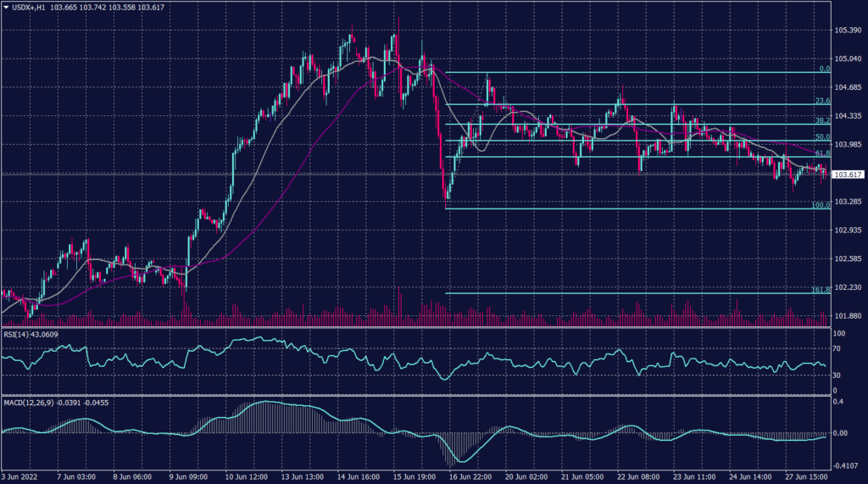Image resolution: width=868 pixels, height=484 pixels.
Task: Select the Fibonacci 0.0 level line label
Action: click(x=823, y=69)
